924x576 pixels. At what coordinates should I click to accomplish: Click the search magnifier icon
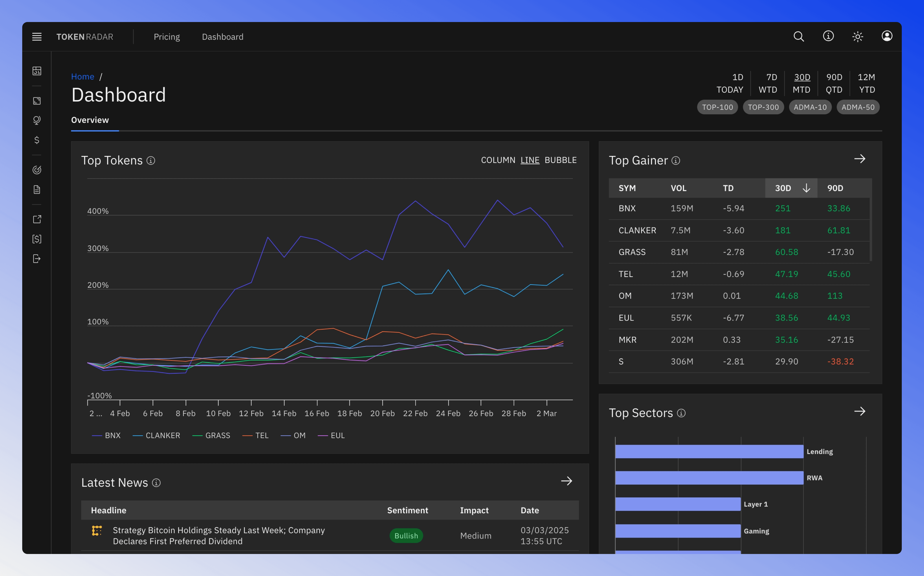tap(798, 37)
